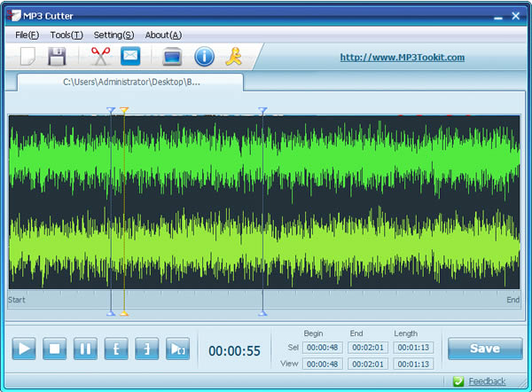Set selection end with right bracket button
The image size is (532, 392).
pyautogui.click(x=147, y=349)
